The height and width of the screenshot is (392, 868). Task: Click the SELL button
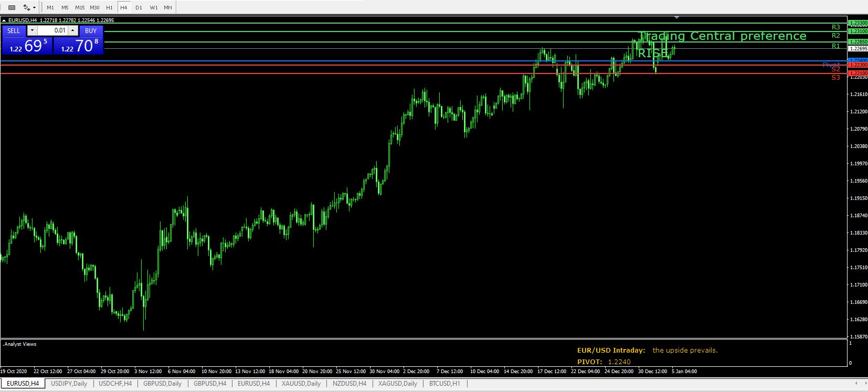pos(14,30)
